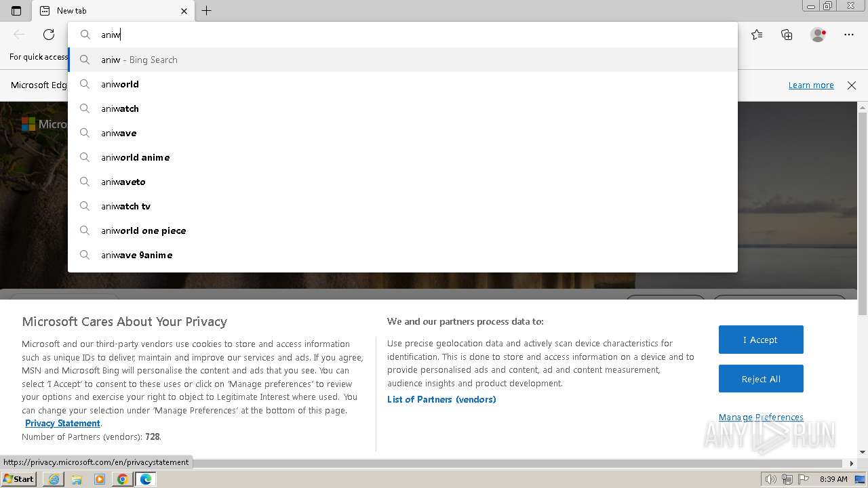Viewport: 868px width, 488px height.
Task: Click the vertical scrollbar thumb
Action: (x=863, y=213)
